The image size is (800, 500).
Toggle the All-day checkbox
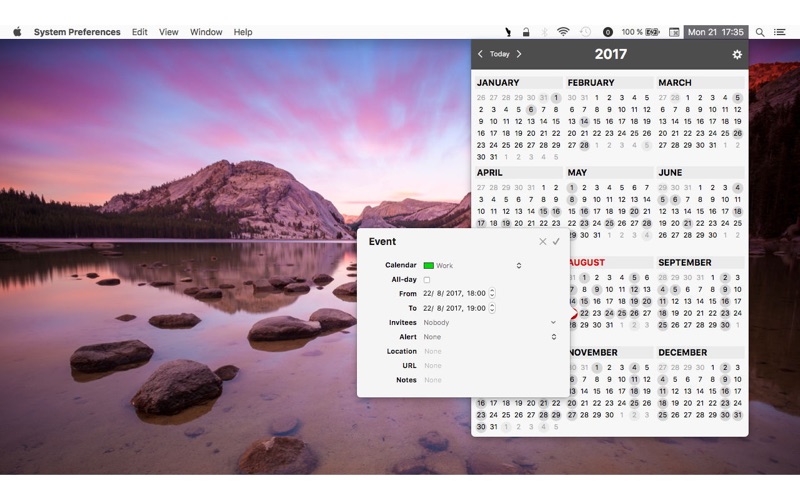click(x=427, y=280)
